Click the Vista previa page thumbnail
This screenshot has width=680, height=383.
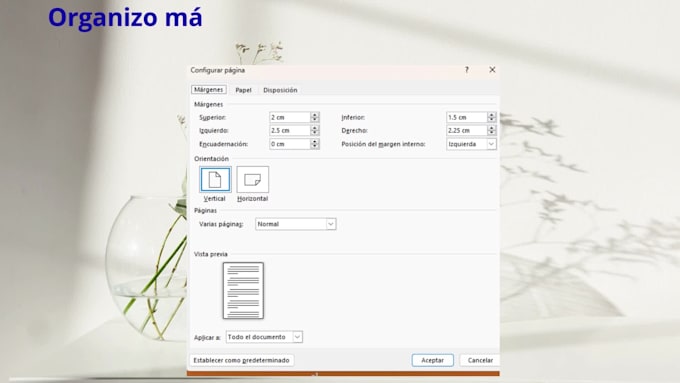[x=243, y=290]
